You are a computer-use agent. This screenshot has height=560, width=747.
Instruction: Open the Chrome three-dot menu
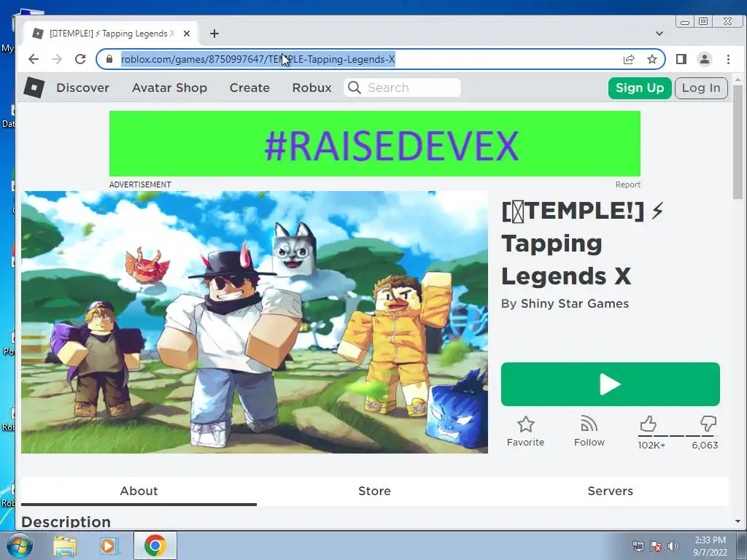coord(728,59)
